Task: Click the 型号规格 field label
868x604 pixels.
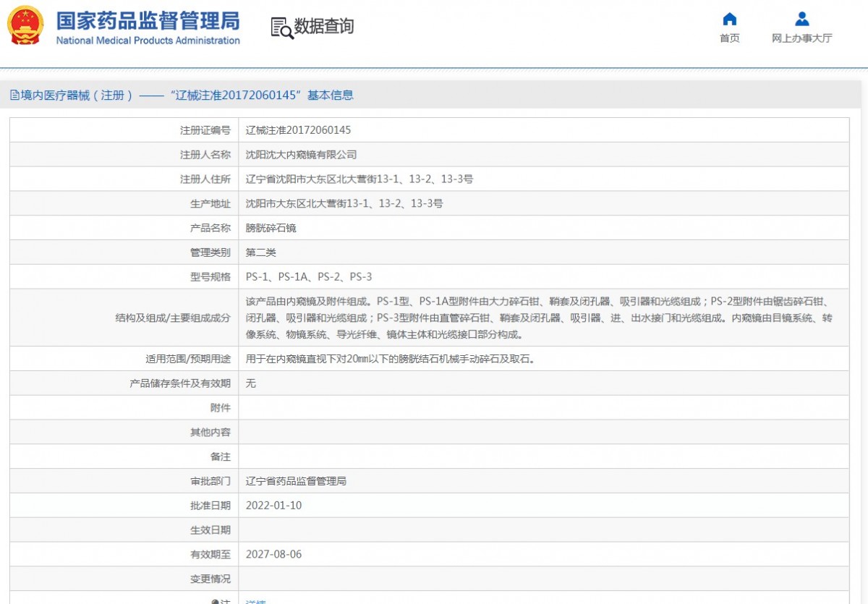Action: 210,277
